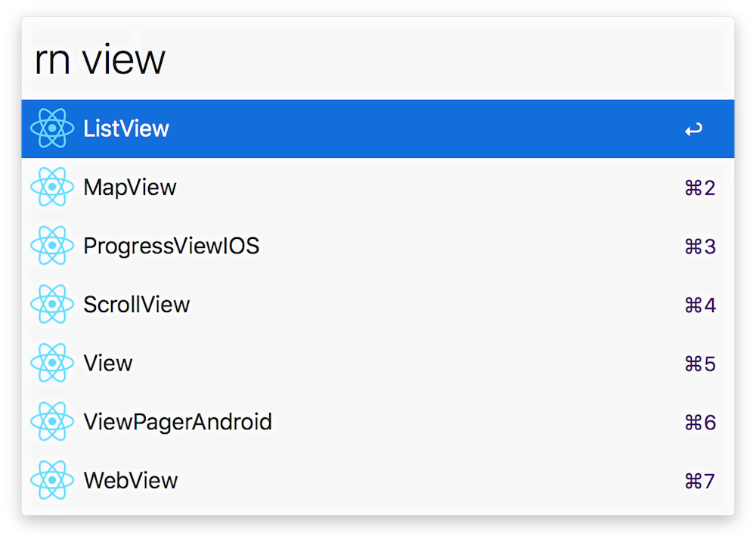
Task: Click the React icon beside ListView
Action: (x=52, y=129)
